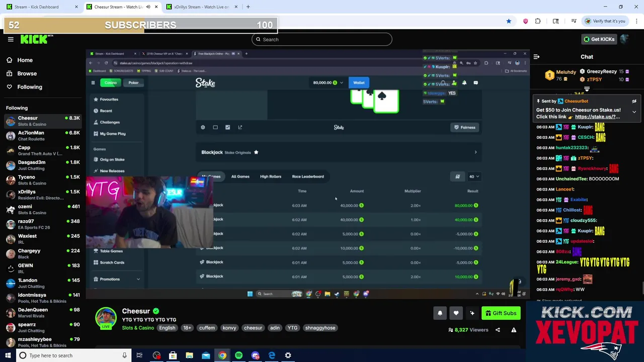Open Slots & Casino category link
Image resolution: width=644 pixels, height=362 pixels.
coord(138,328)
